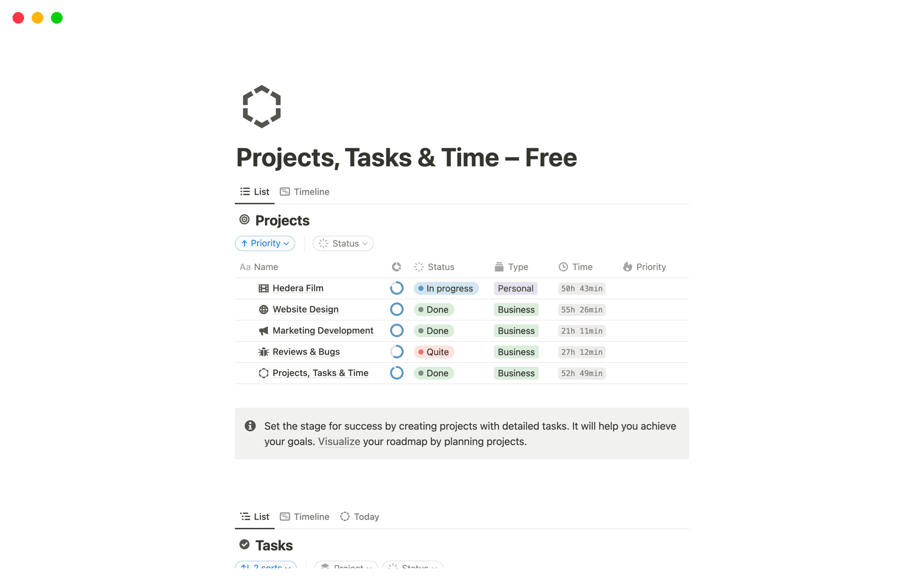Select the hexagon icon beside Projects, Tasks & Time
The image size is (924, 578).
tap(263, 373)
